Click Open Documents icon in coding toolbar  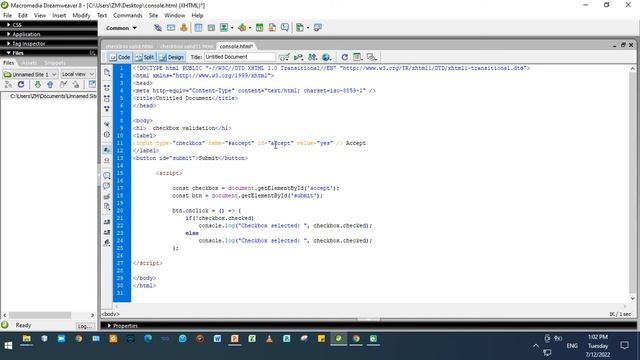click(x=107, y=72)
